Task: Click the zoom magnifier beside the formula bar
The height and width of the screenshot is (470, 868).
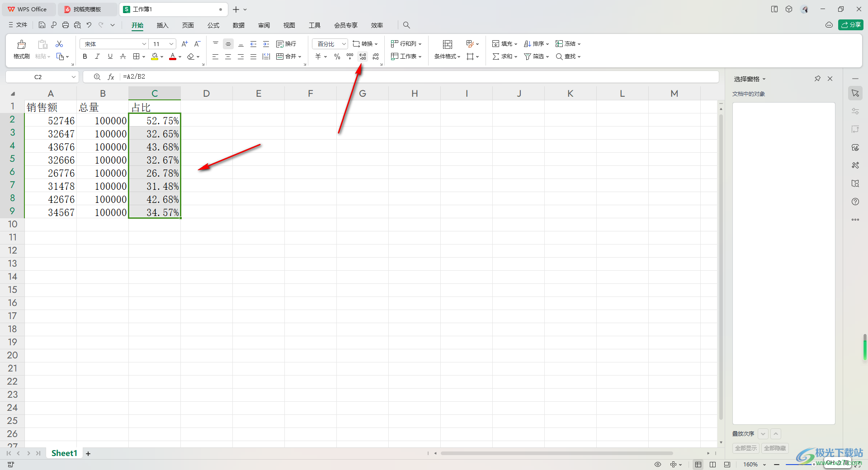Action: point(97,77)
